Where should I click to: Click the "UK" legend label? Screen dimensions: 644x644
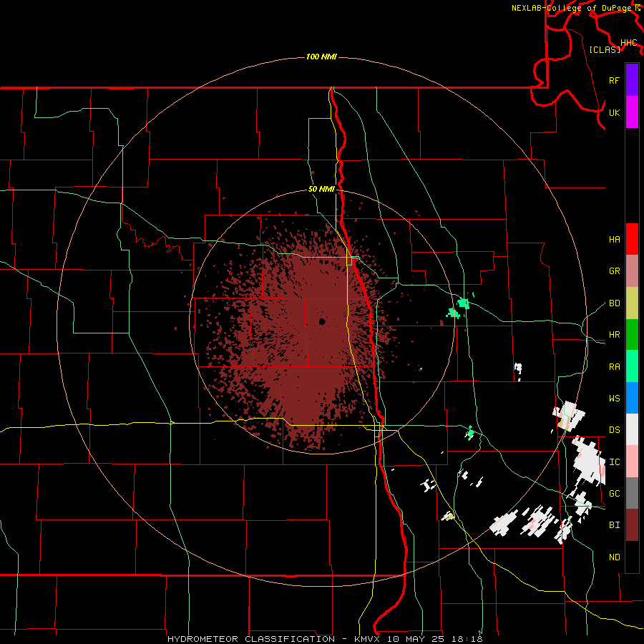click(x=614, y=112)
